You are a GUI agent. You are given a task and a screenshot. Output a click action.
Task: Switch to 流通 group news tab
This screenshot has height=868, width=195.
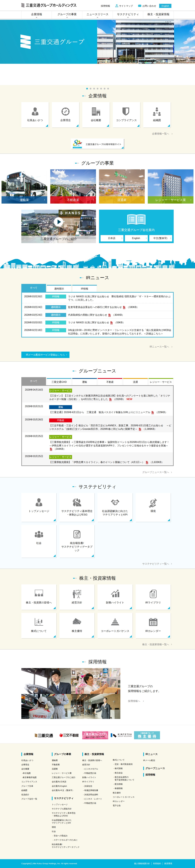pyautogui.click(x=135, y=382)
